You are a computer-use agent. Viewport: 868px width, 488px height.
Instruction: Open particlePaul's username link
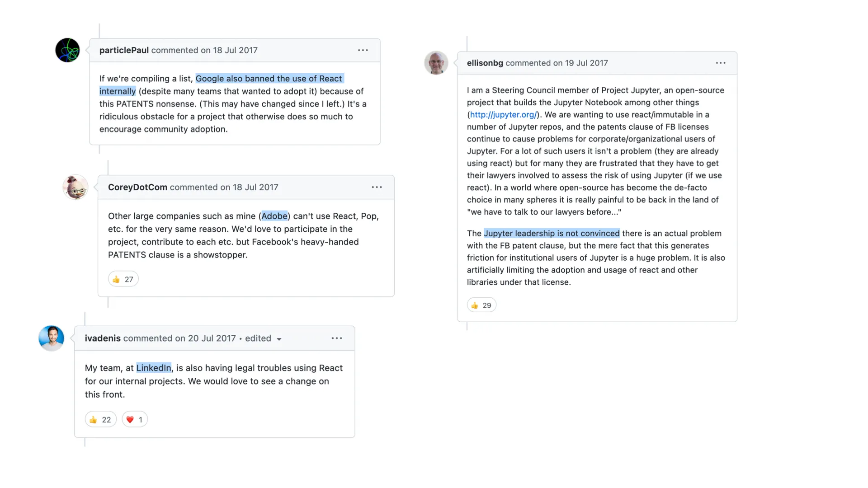[x=124, y=50]
